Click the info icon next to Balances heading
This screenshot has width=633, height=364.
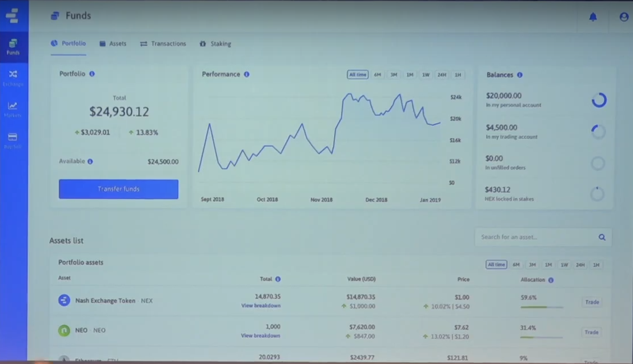coord(519,75)
